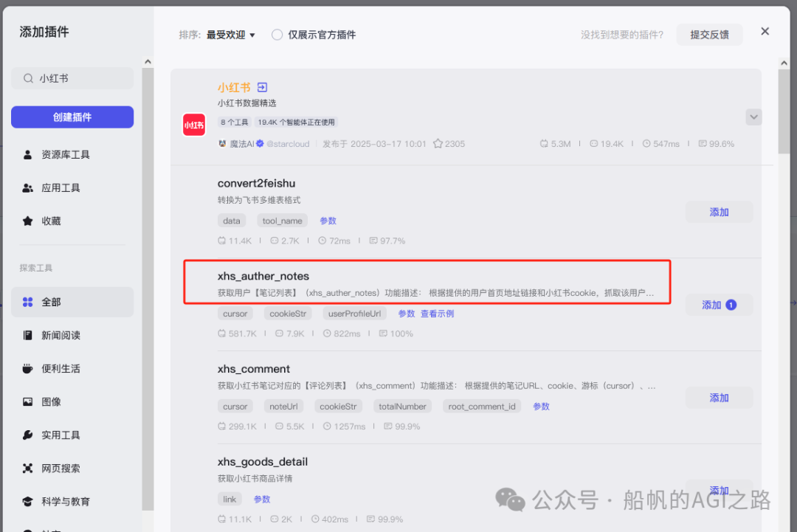Select the 图像 category
The width and height of the screenshot is (797, 532).
72,402
